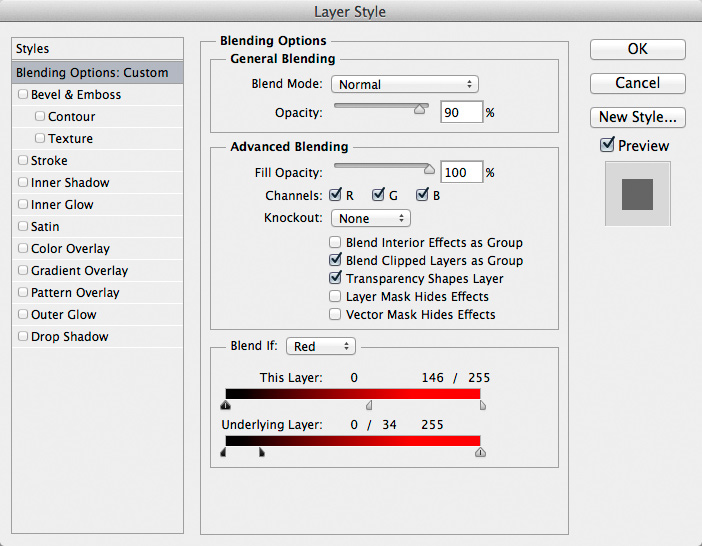The width and height of the screenshot is (702, 546).
Task: Click the Cancel button
Action: [x=638, y=83]
